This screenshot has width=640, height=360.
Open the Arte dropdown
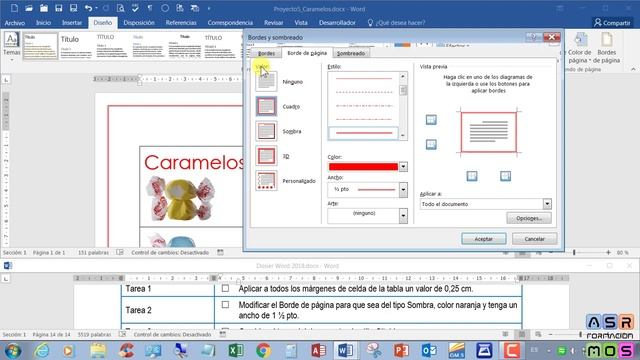(403, 216)
